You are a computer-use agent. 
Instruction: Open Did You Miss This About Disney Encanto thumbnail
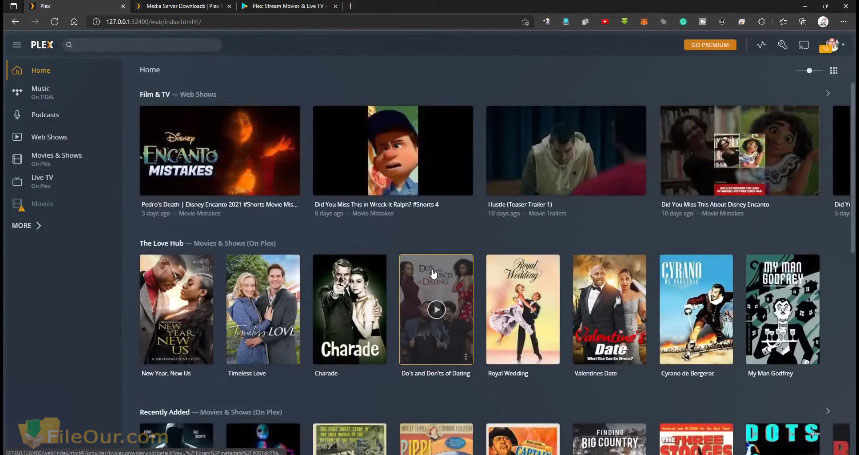[x=740, y=151]
